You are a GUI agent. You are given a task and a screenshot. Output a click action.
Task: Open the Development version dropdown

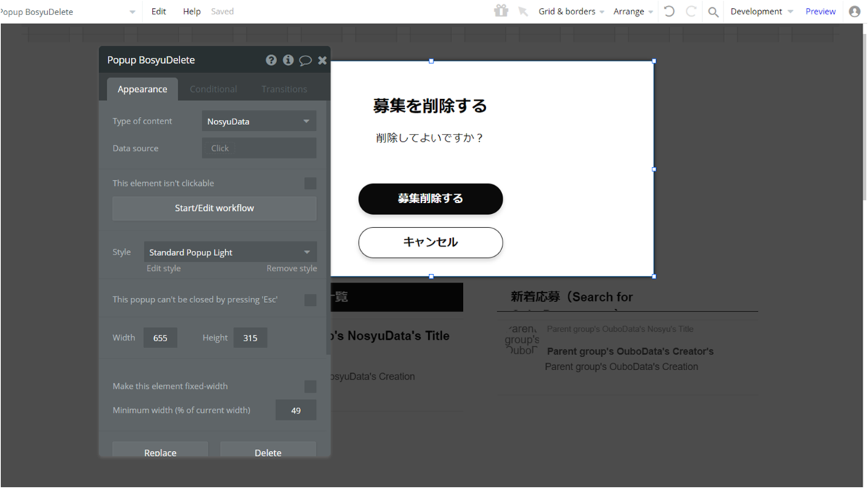click(762, 12)
